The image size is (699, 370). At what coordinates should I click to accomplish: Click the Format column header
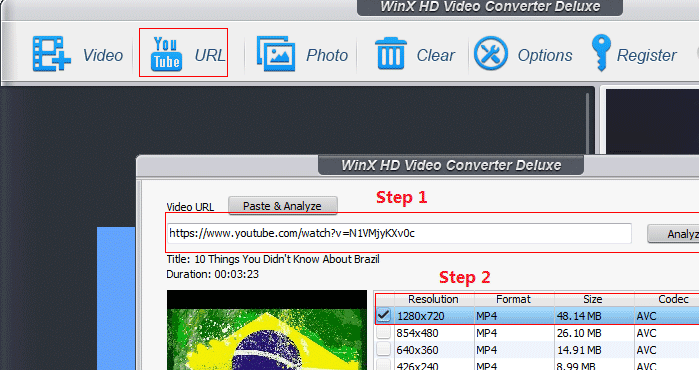point(514,299)
